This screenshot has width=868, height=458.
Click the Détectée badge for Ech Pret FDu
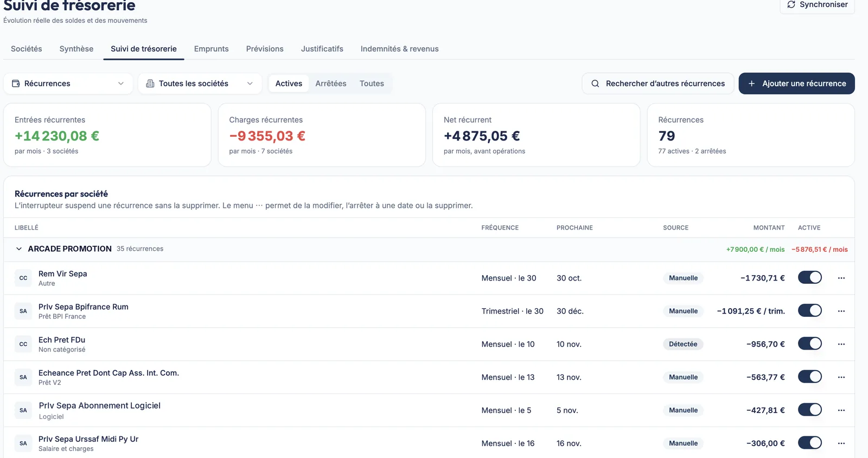683,344
